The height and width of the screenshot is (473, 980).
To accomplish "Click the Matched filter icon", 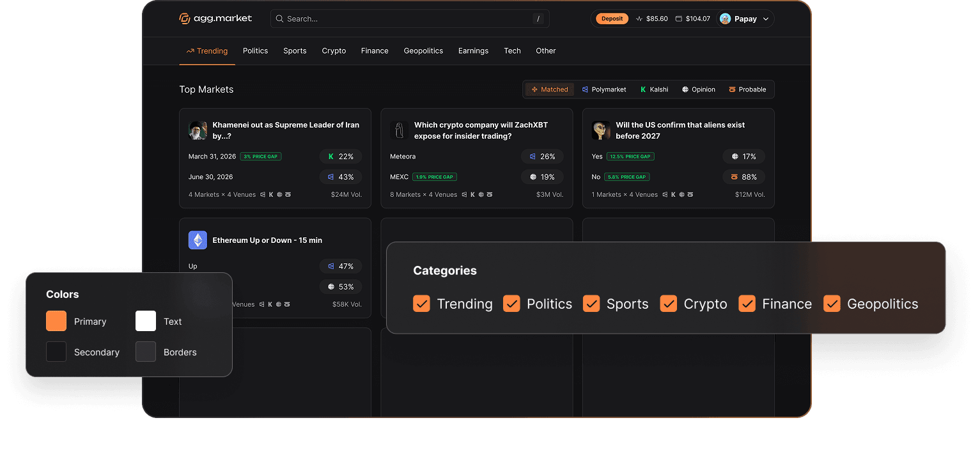I will click(534, 89).
